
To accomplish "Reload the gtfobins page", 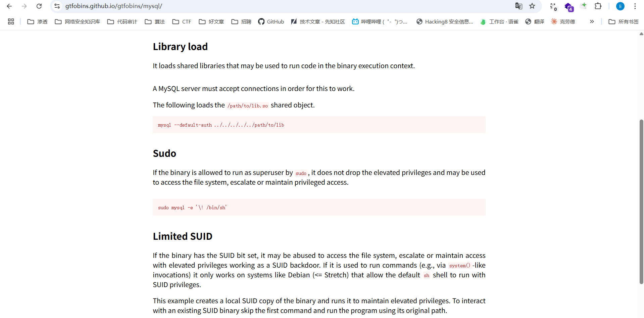I will pyautogui.click(x=39, y=6).
